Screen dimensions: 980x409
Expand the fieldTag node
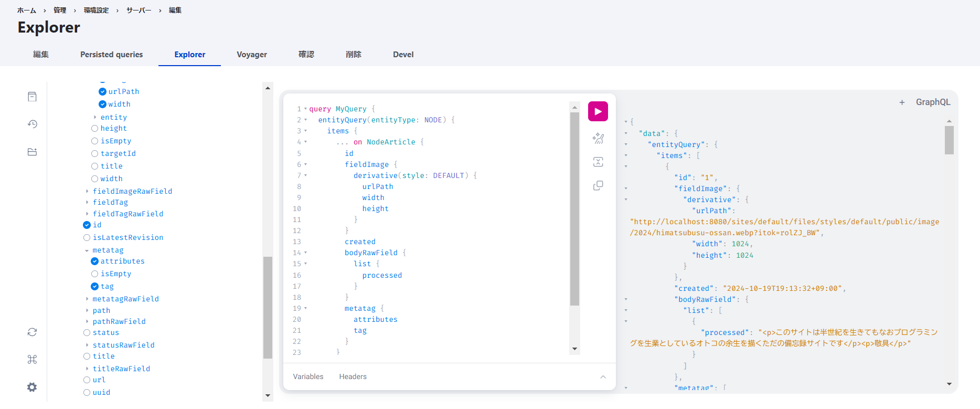[x=87, y=202]
